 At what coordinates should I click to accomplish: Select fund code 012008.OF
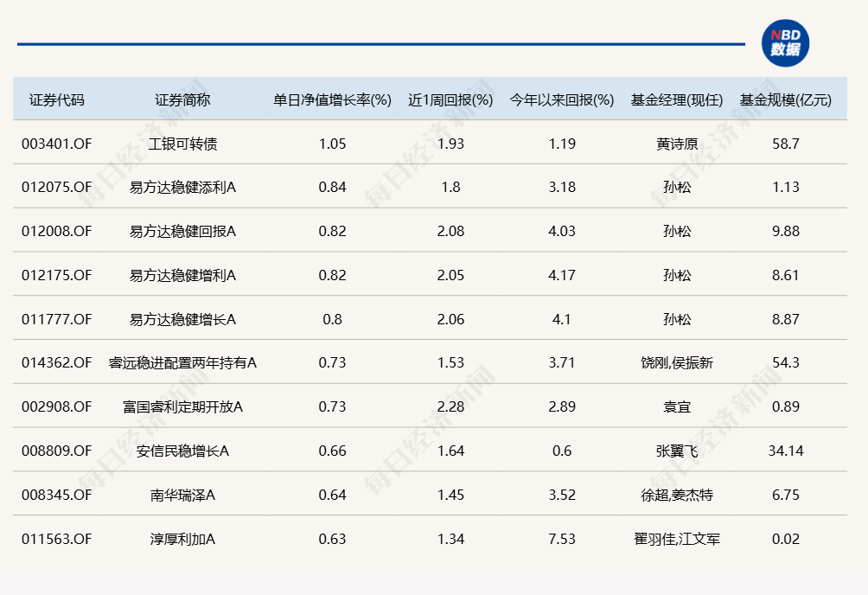coord(56,231)
